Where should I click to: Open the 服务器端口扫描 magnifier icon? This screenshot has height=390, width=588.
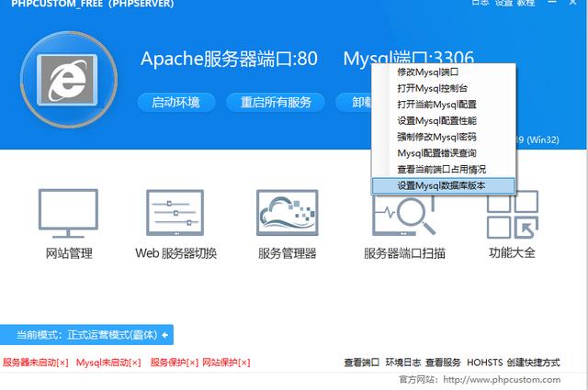click(404, 216)
